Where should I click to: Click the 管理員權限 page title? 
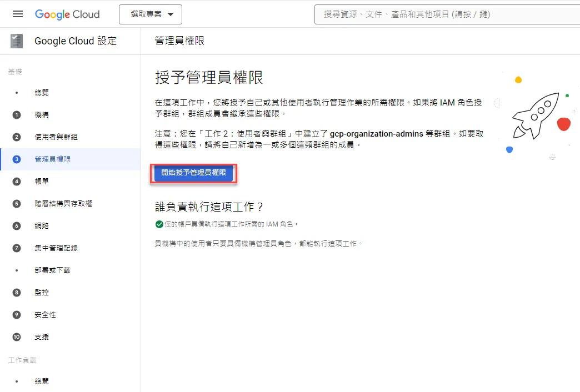pos(180,41)
